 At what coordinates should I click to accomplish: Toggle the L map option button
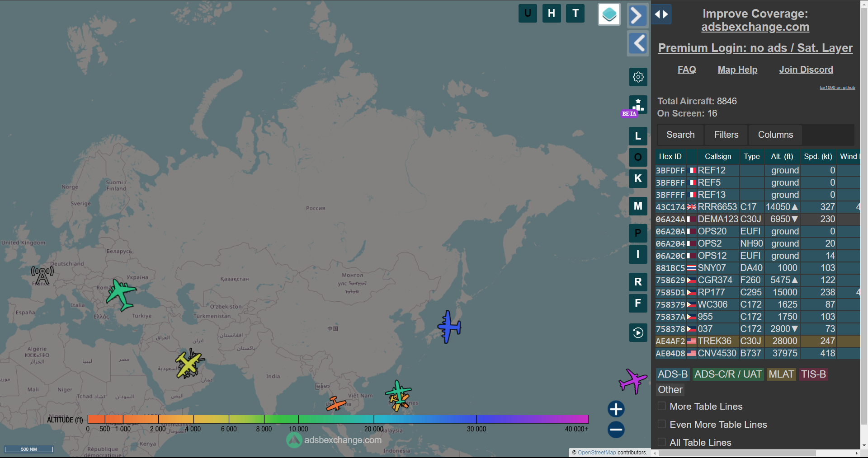pos(638,136)
